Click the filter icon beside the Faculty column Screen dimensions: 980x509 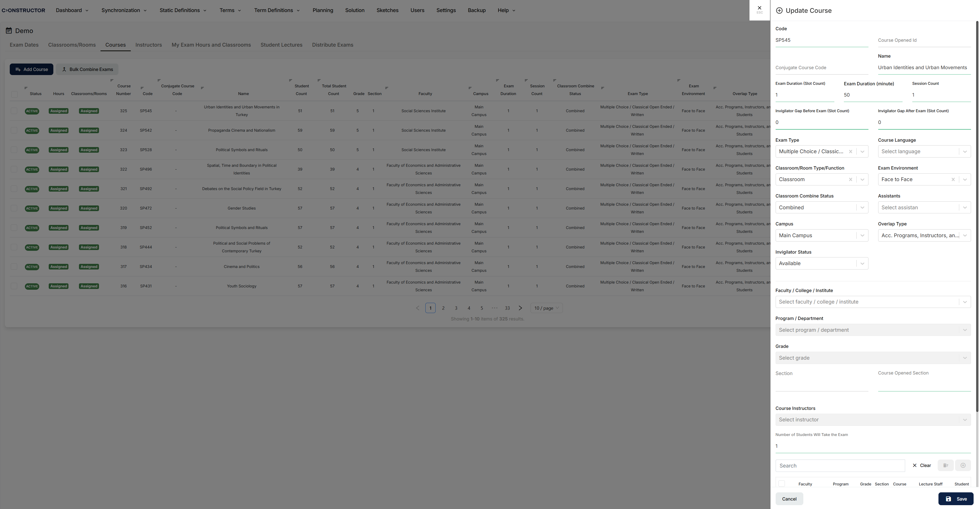pos(387,88)
